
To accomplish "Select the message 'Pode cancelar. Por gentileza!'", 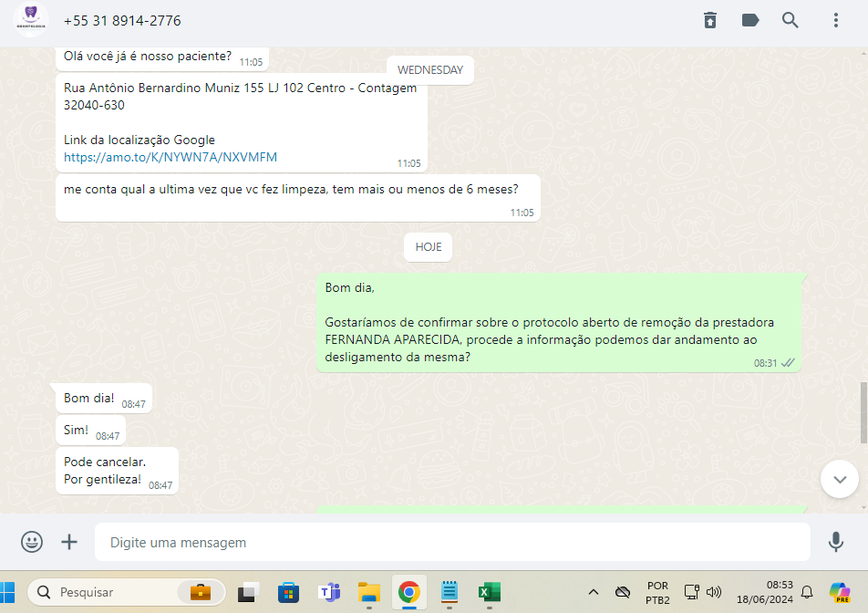I will tap(117, 471).
